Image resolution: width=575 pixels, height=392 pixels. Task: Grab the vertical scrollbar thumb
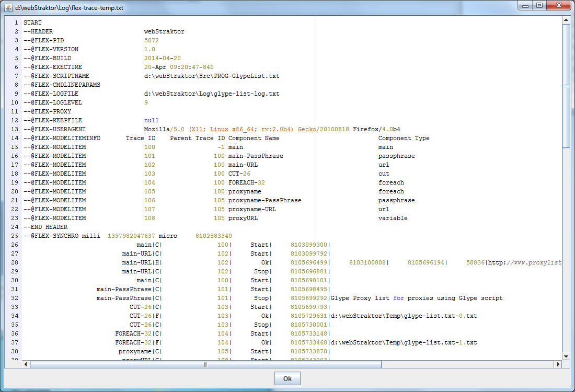[x=566, y=86]
